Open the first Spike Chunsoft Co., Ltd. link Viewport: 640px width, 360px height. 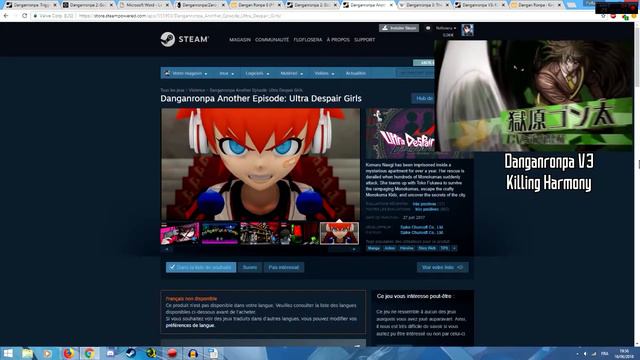421,227
